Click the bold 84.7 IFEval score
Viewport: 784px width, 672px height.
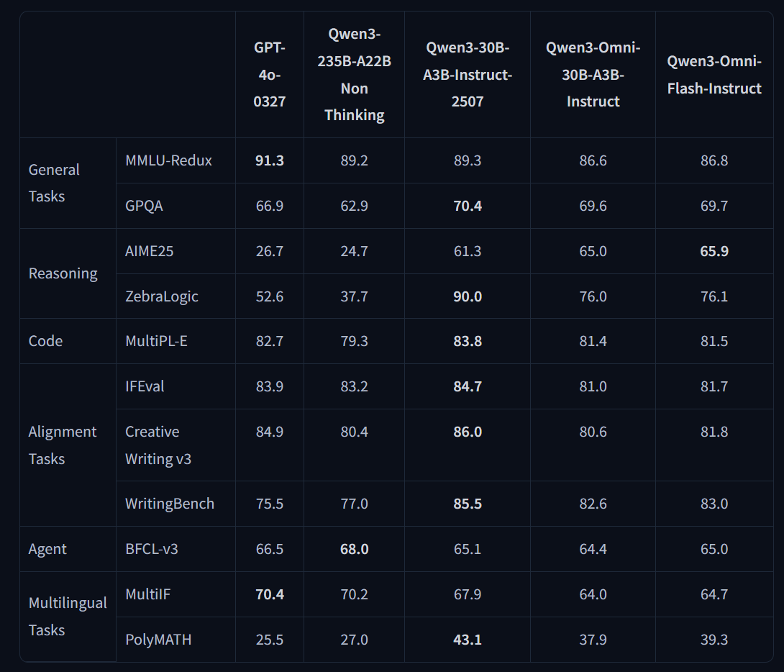[x=468, y=386]
